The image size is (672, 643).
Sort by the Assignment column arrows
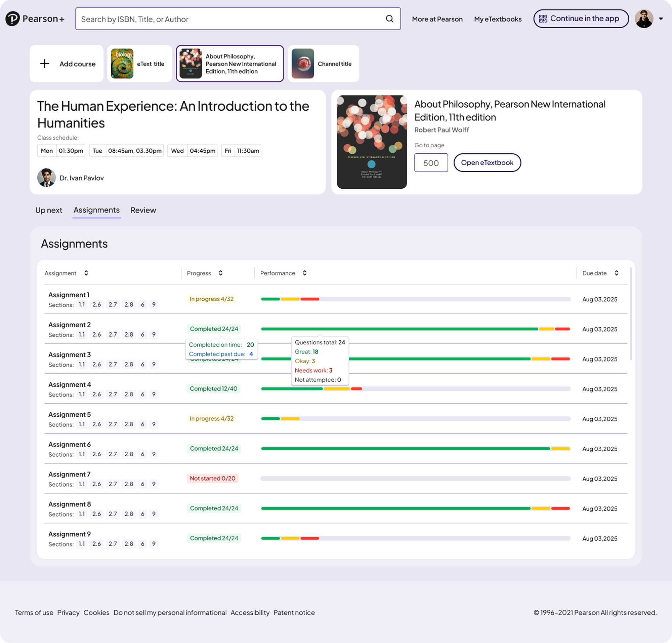click(x=86, y=273)
